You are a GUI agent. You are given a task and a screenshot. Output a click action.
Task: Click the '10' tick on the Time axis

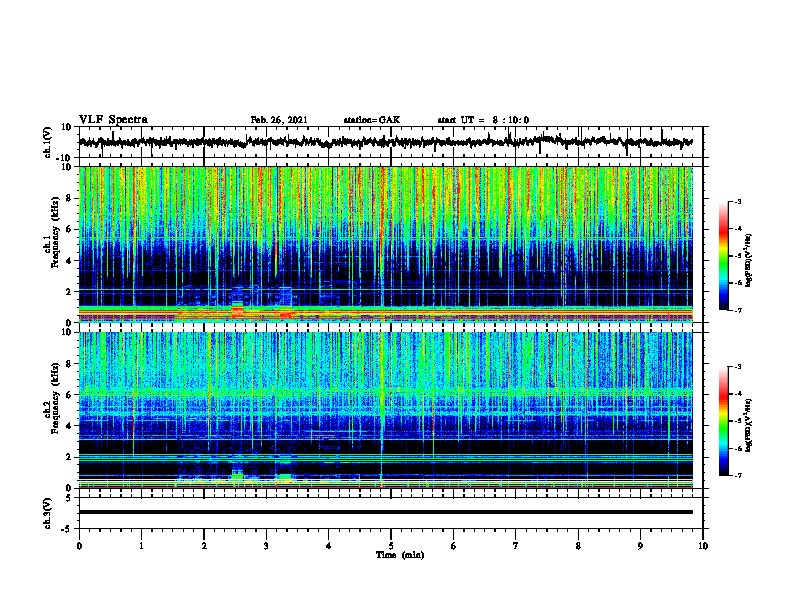703,546
